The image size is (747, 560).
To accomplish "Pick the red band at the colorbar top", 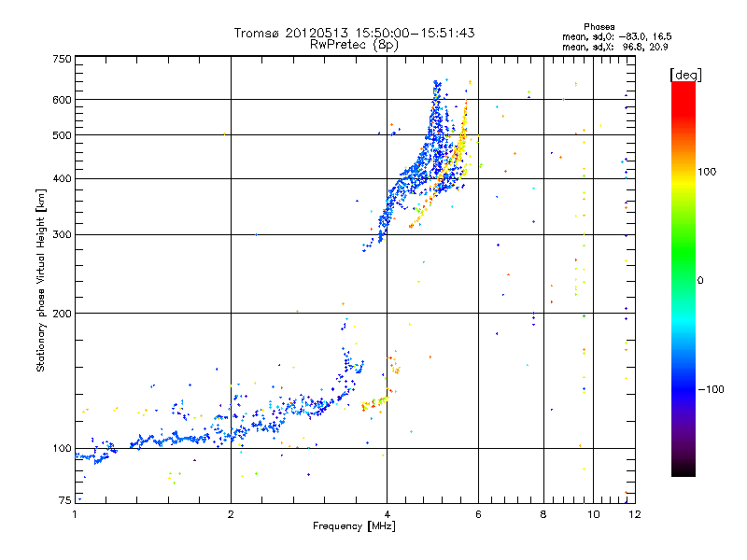I will click(683, 87).
